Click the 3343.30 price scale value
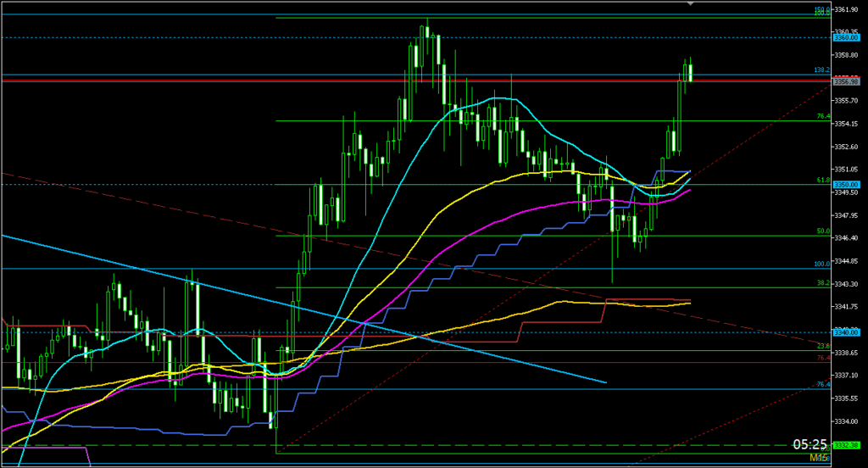868x468 pixels. click(847, 284)
